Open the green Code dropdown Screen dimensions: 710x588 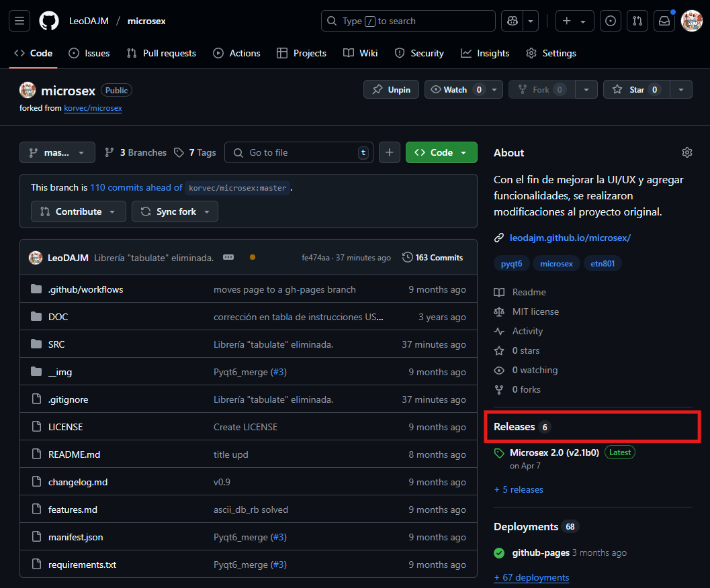[x=441, y=152]
